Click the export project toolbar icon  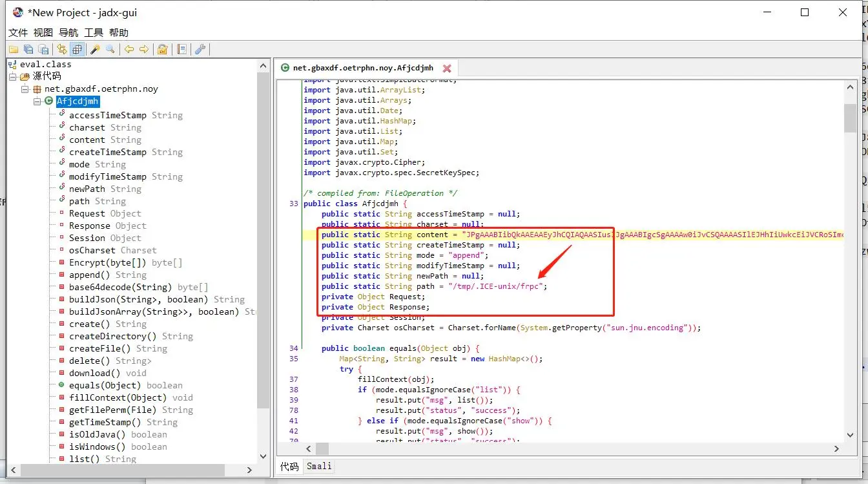pyautogui.click(x=43, y=49)
